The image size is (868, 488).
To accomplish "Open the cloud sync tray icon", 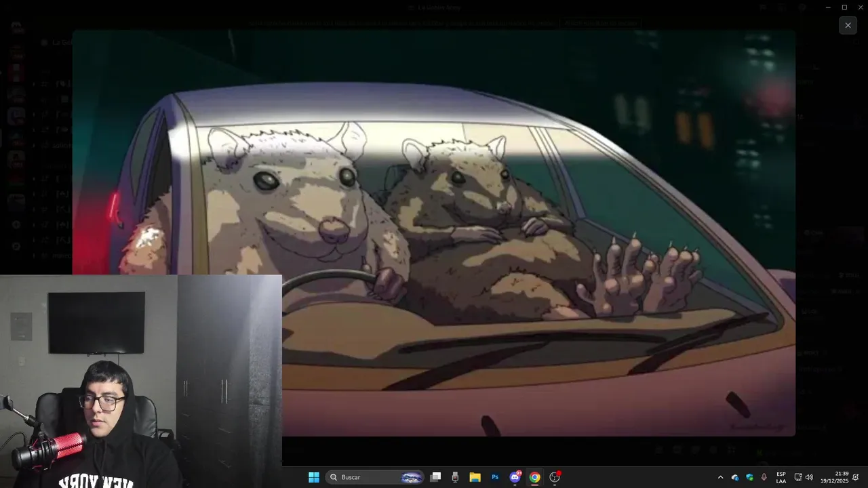I will (735, 477).
